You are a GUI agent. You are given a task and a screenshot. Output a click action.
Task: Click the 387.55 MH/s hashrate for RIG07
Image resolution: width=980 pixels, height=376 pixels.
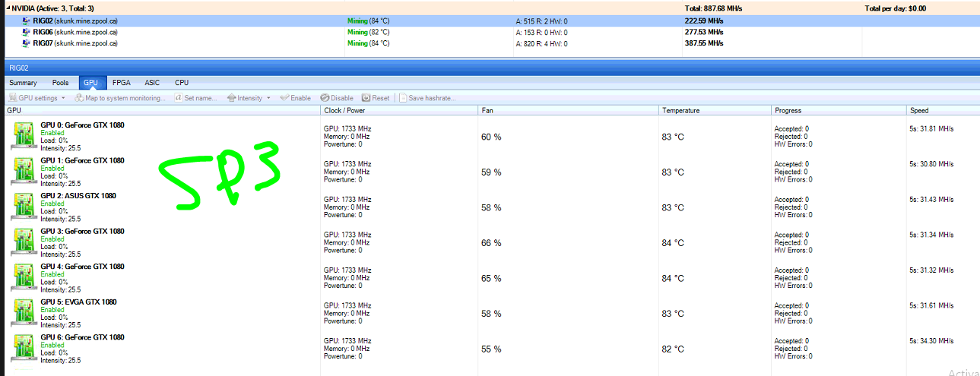point(704,43)
